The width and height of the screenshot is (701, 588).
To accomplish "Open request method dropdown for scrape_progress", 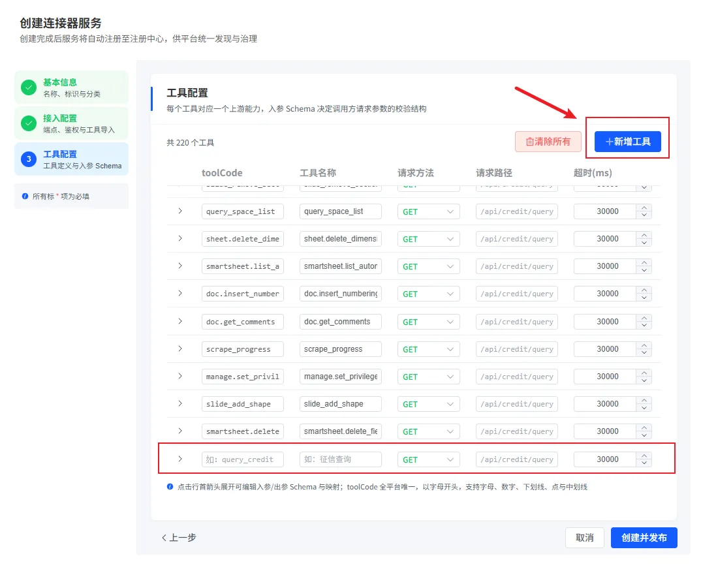I will pyautogui.click(x=428, y=349).
